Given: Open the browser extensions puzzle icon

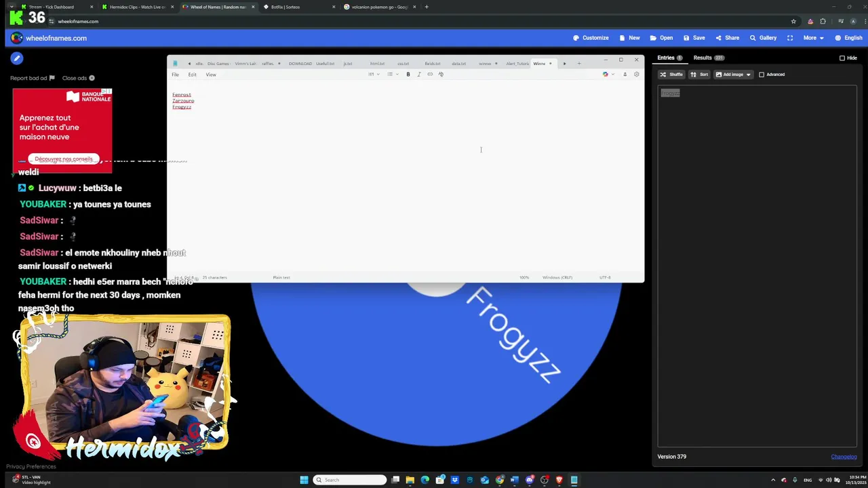Looking at the screenshot, I should point(823,22).
